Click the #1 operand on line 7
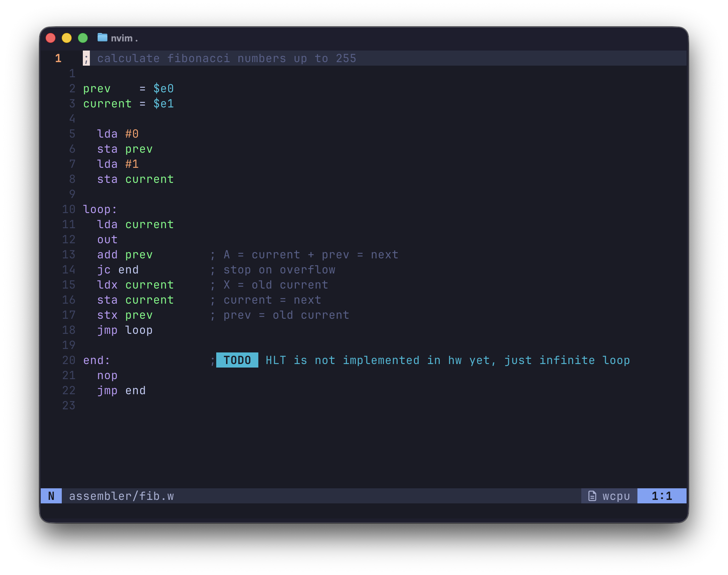Viewport: 728px width, 575px height. point(132,164)
